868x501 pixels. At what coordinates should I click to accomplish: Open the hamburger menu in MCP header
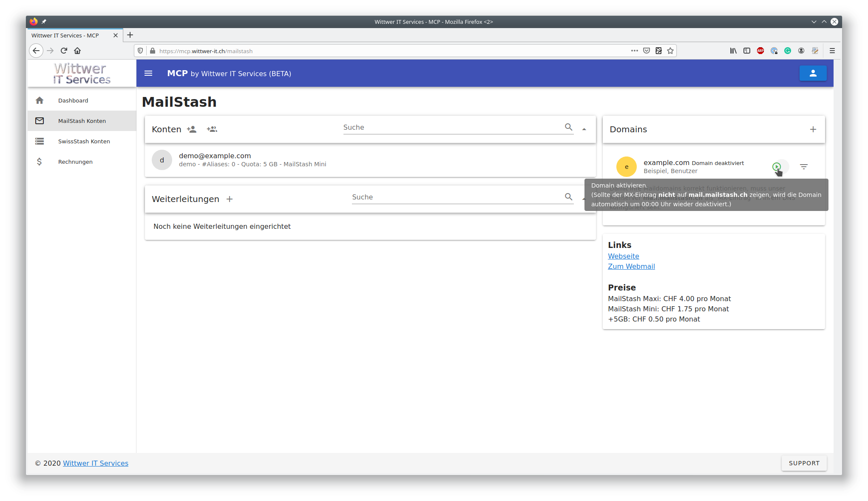148,73
